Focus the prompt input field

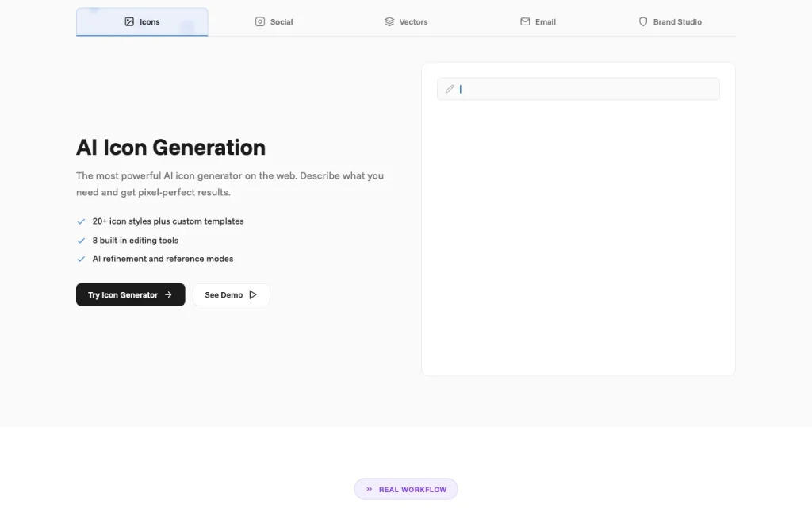coord(578,89)
